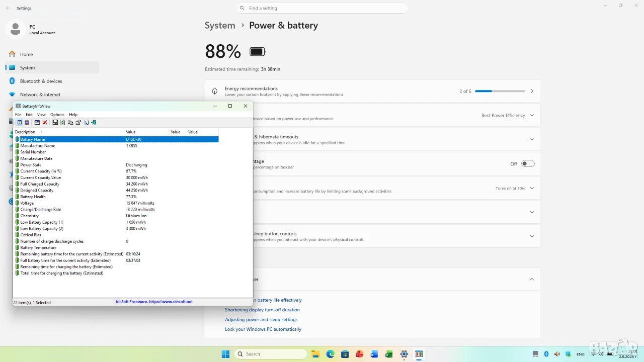Viewport: 644px width, 362px height.
Task: Open File Explorer from taskbar
Action: pos(315,354)
